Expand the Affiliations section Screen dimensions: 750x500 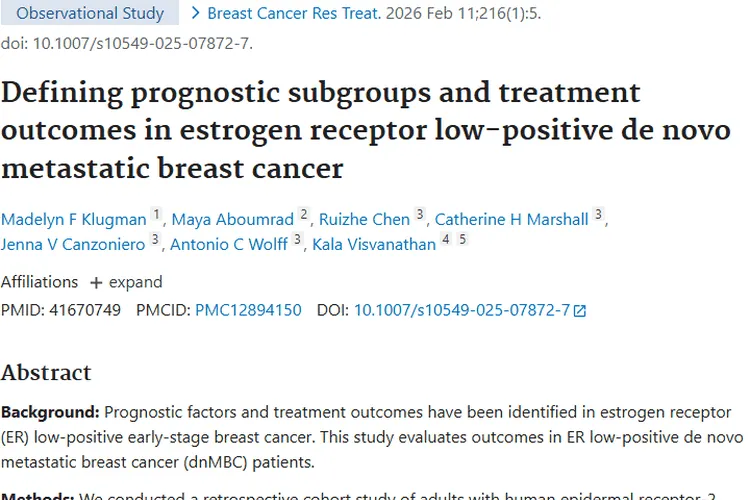coord(135,282)
